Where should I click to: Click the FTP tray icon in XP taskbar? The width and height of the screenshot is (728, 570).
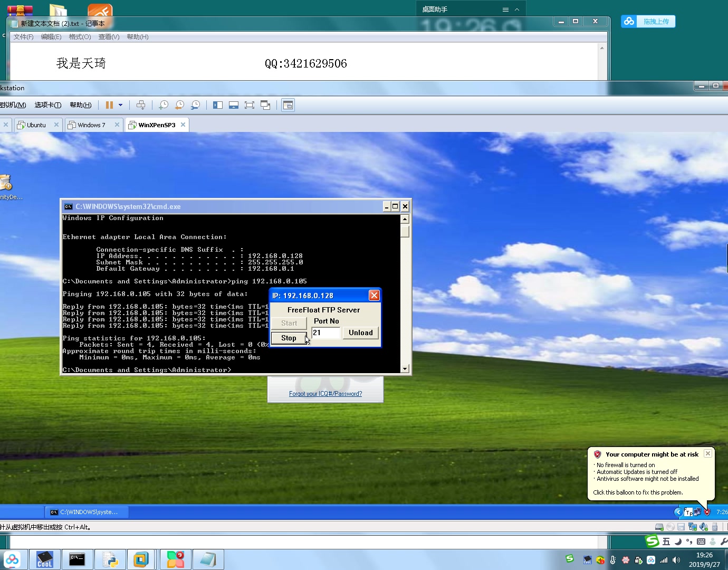tap(688, 512)
